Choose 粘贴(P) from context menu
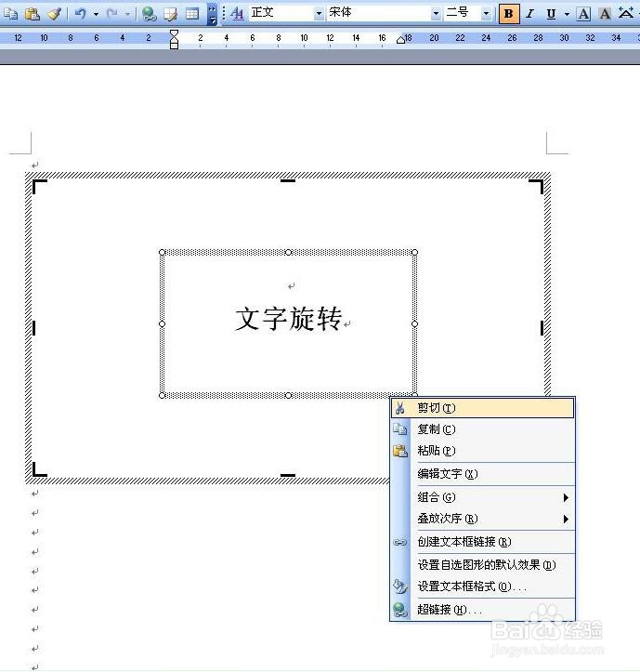The image size is (640, 672). tap(483, 451)
